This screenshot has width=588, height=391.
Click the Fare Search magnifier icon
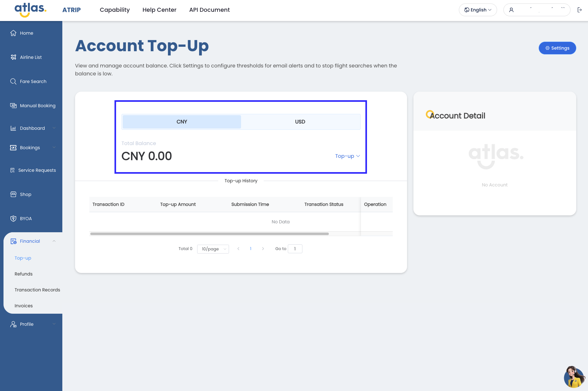coord(13,81)
